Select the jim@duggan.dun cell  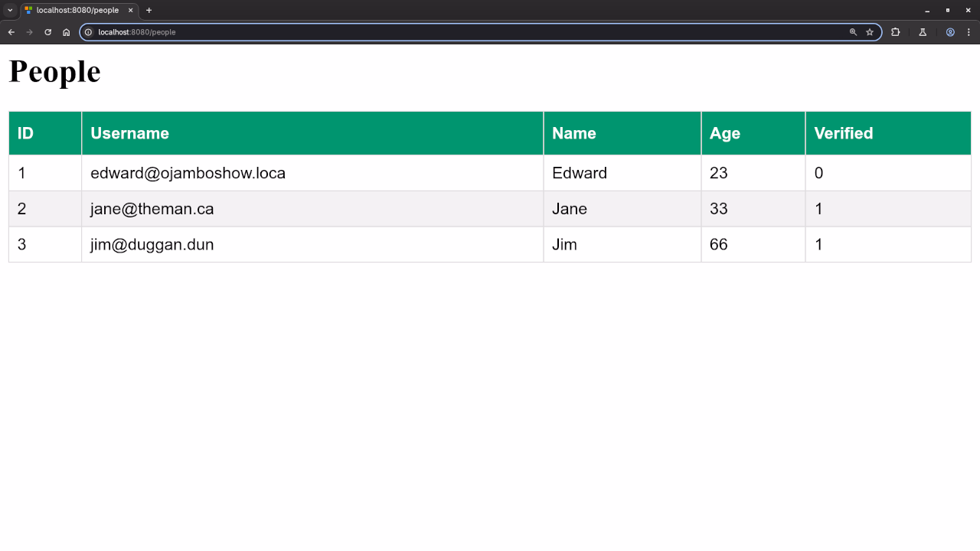tap(312, 245)
